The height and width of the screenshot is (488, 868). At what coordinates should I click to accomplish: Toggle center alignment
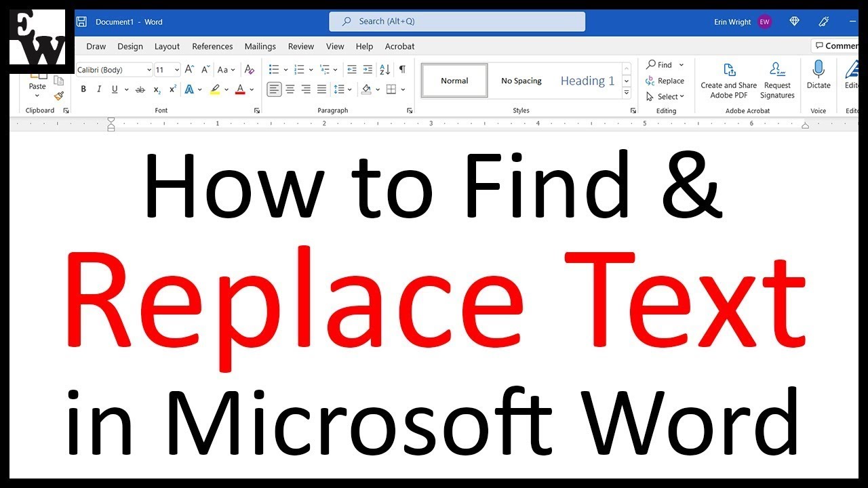tap(290, 89)
